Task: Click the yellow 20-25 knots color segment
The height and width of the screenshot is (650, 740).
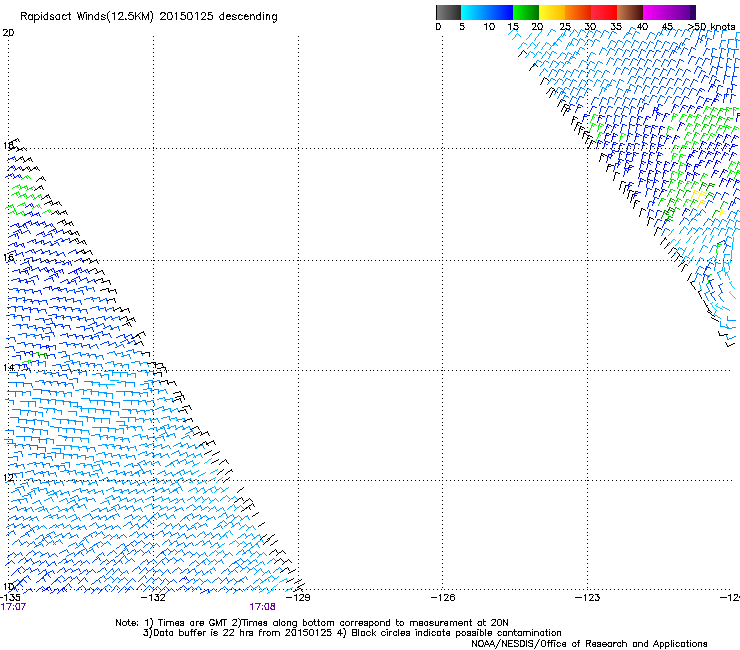Action: pyautogui.click(x=552, y=12)
